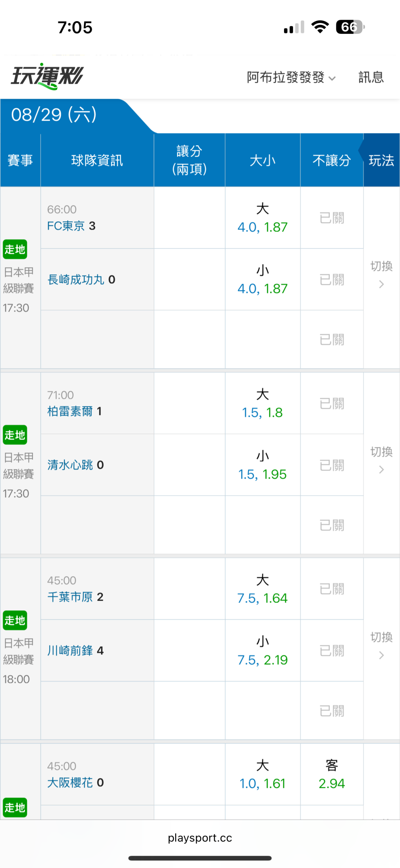Open the 玩運彩 logo home page
The width and height of the screenshot is (400, 868).
(47, 76)
